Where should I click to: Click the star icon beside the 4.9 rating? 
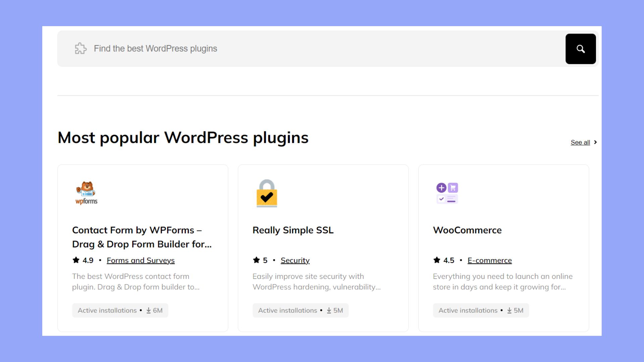(x=75, y=260)
